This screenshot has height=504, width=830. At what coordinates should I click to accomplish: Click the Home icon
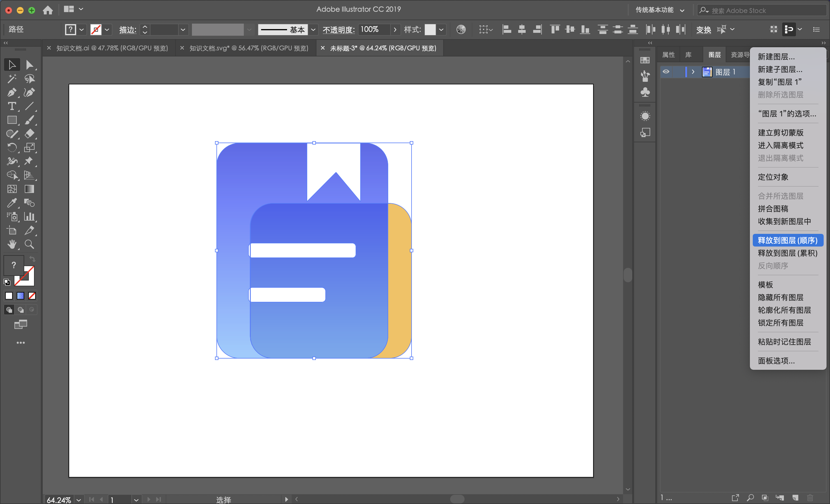(x=48, y=10)
